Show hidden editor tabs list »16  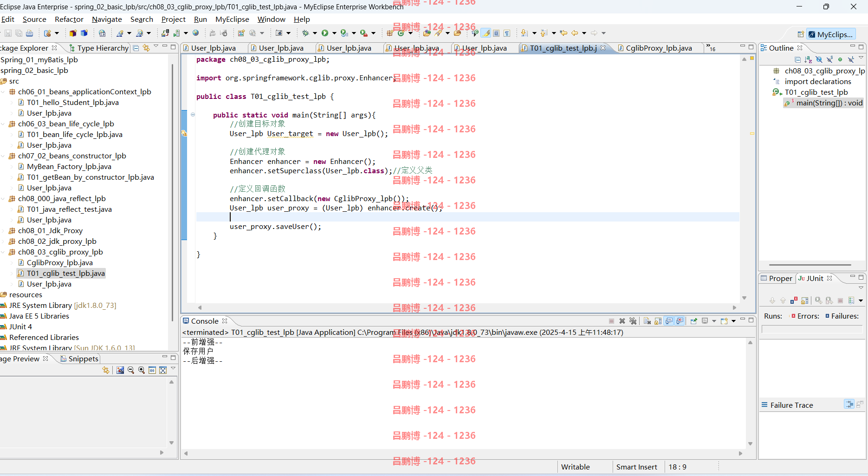(711, 47)
